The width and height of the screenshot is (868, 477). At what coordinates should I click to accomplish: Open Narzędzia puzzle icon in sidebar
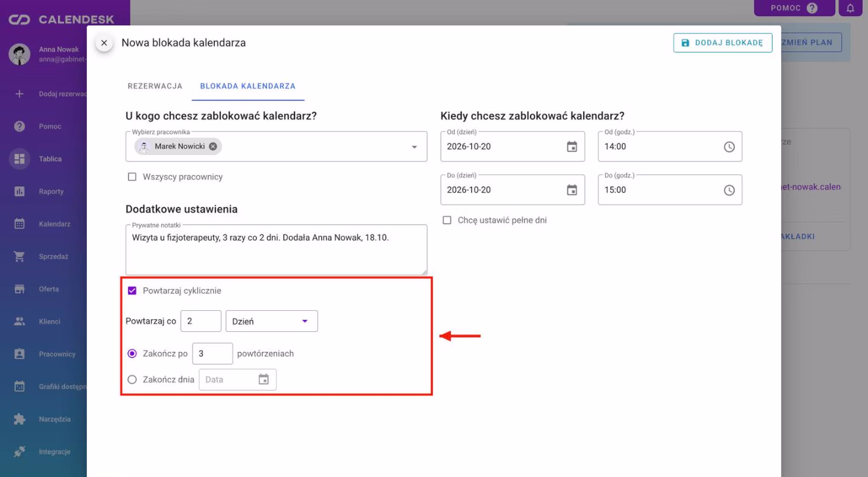click(19, 419)
